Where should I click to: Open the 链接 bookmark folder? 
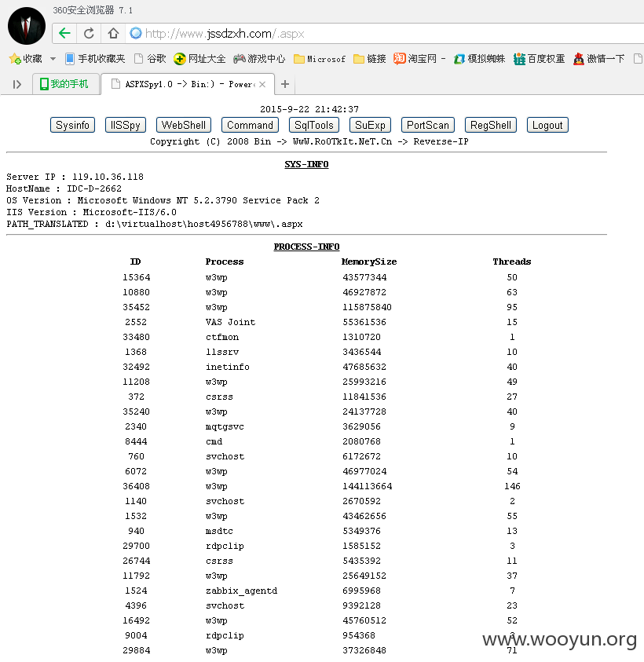370,59
